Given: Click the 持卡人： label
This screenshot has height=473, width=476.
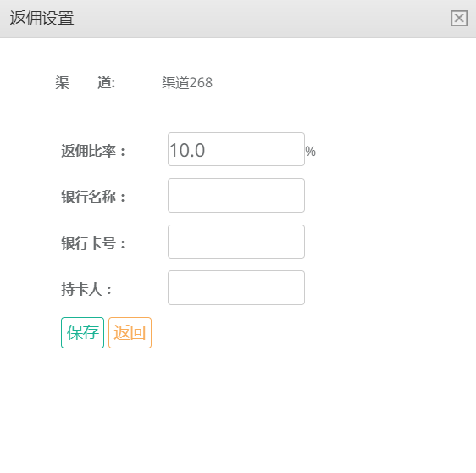Looking at the screenshot, I should pos(87,289).
